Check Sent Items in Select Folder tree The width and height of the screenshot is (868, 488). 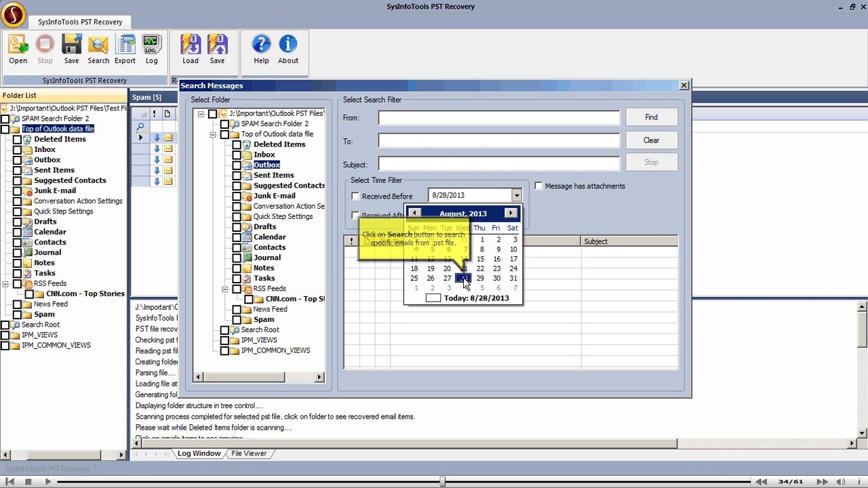point(237,175)
